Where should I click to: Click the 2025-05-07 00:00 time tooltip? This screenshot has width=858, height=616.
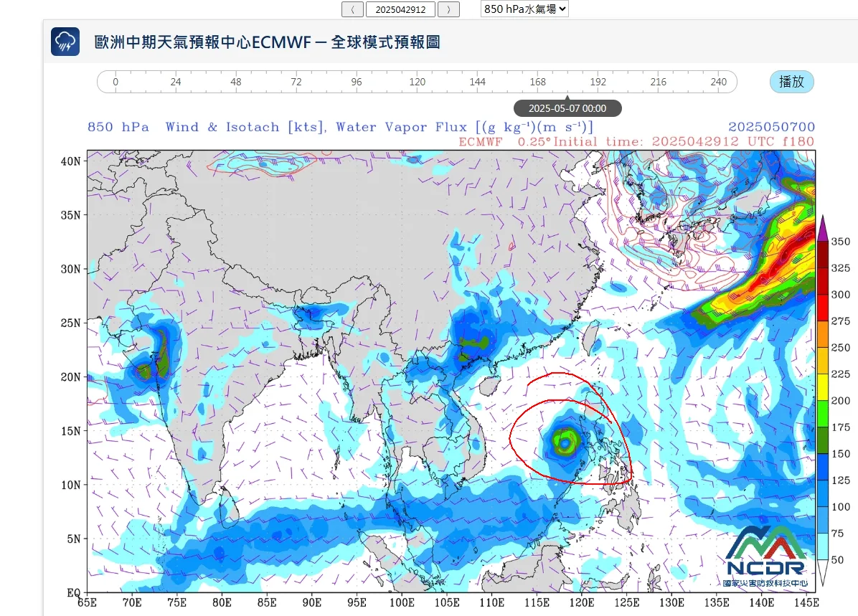tap(567, 108)
